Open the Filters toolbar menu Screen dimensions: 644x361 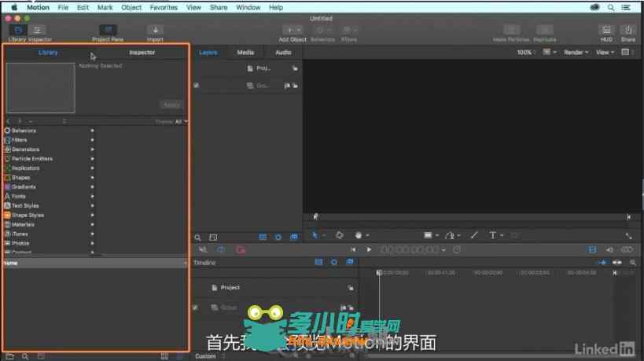[x=349, y=30]
